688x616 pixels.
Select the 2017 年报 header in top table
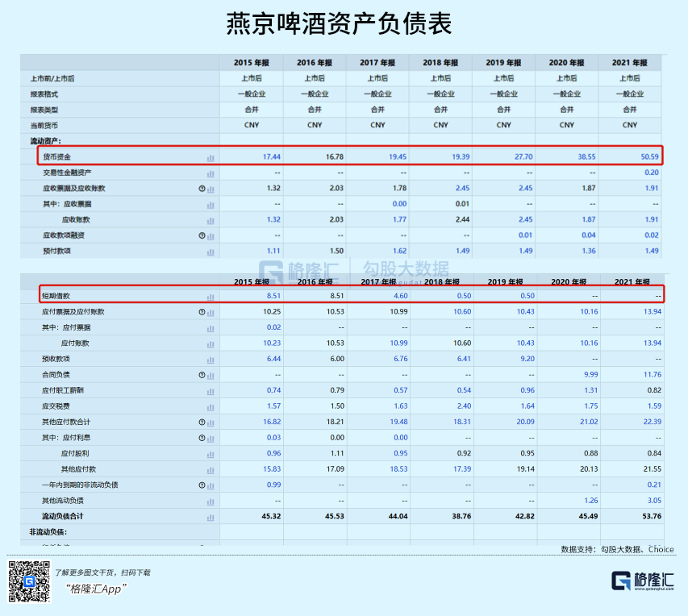click(377, 63)
